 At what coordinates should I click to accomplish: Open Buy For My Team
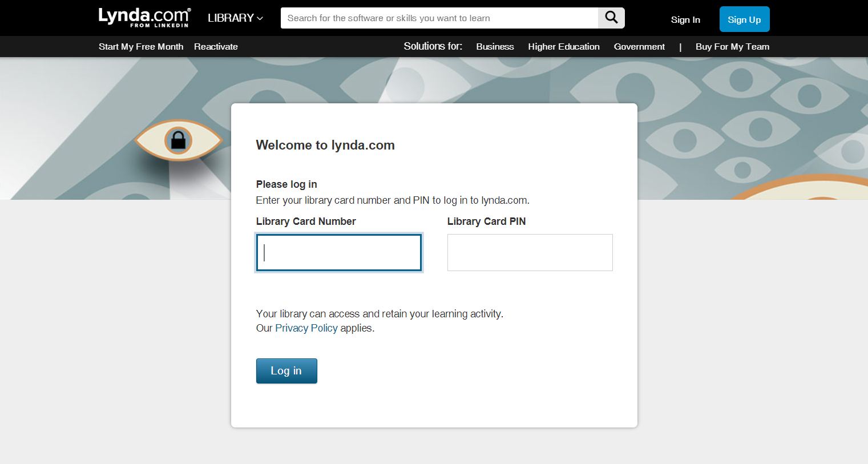732,47
